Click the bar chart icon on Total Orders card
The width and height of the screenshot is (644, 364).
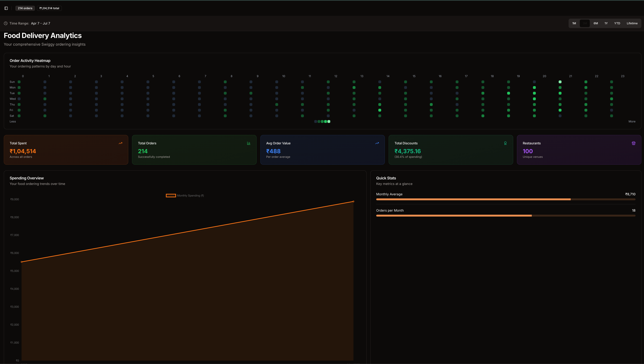(249, 143)
